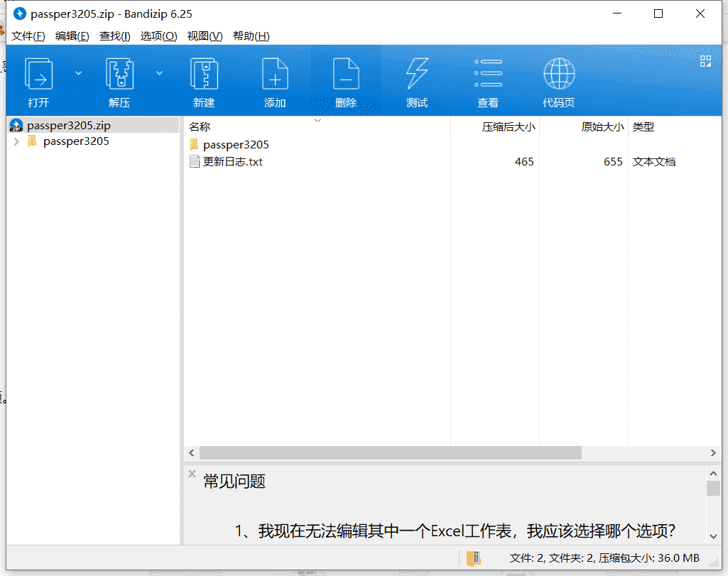Close the 常见问题 comment panel
The height and width of the screenshot is (576, 728).
click(192, 474)
